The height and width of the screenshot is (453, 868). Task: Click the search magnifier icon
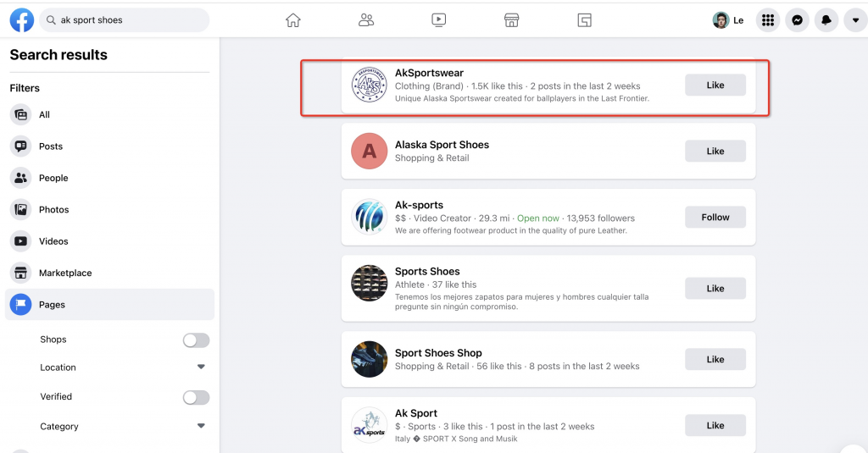51,20
